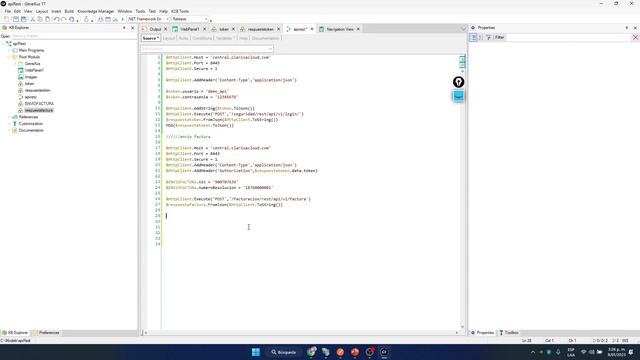Click the Copy toolbar icon
Screen dimensions: 640x360
pyautogui.click(x=40, y=19)
